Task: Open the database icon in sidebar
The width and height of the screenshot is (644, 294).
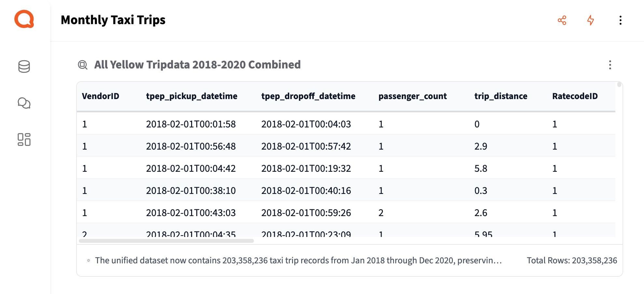Action: [24, 66]
